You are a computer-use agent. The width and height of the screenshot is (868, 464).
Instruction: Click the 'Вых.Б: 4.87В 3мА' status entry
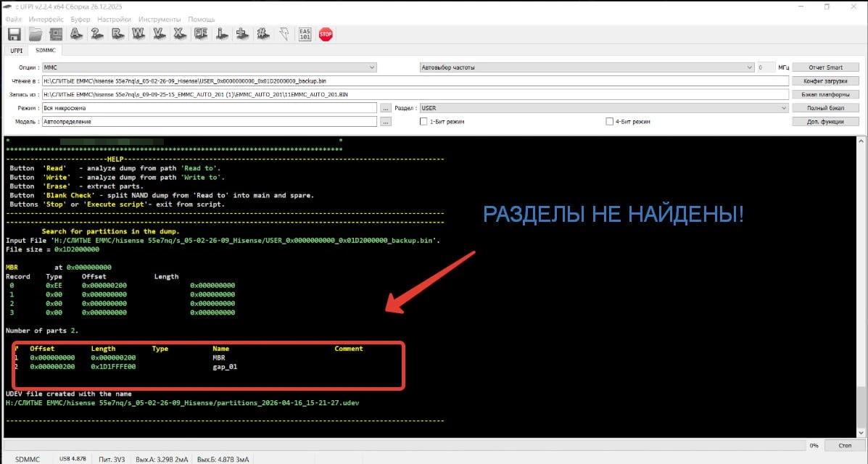[223, 459]
